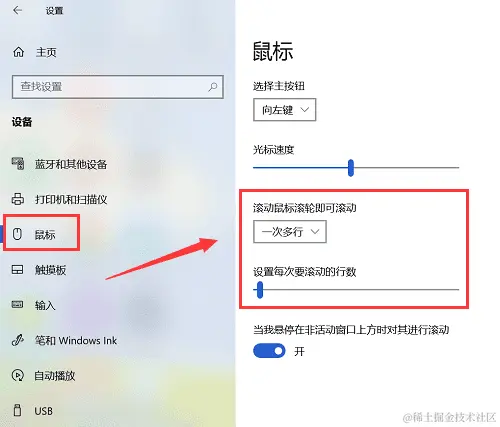
Task: Click the pen icon for Windows Ink
Action: pyautogui.click(x=18, y=340)
